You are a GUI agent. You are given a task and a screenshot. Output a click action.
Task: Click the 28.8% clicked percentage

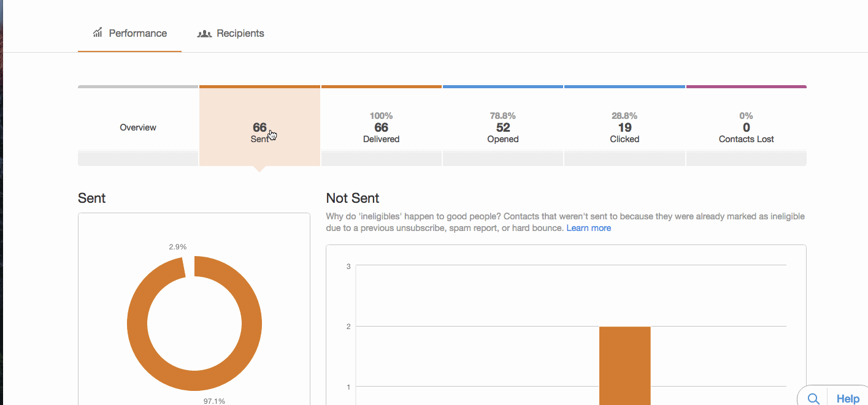point(624,116)
